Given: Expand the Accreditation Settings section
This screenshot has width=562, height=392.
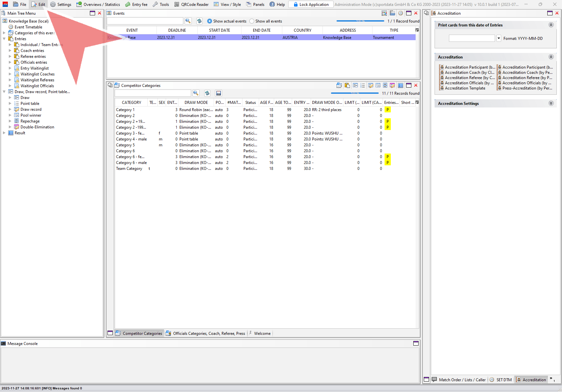Looking at the screenshot, I should (x=551, y=103).
